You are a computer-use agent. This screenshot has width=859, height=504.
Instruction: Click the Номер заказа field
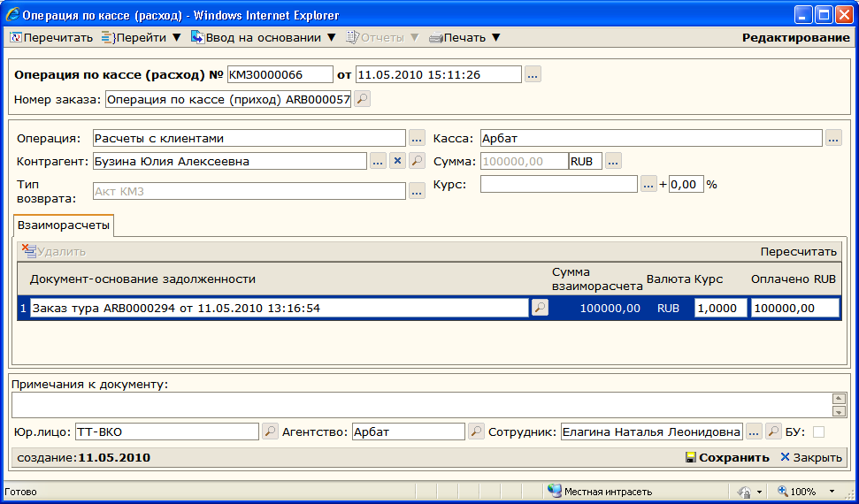(228, 100)
